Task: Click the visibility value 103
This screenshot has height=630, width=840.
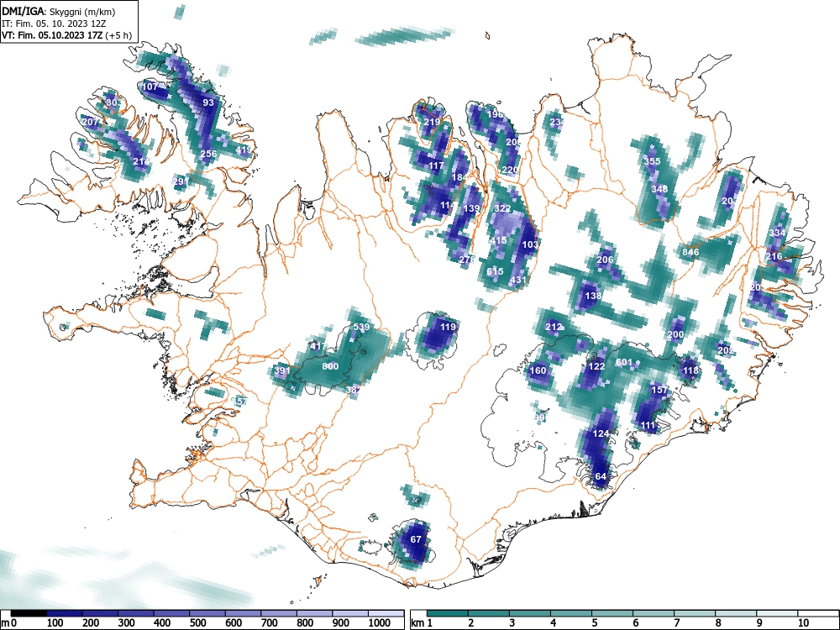Action: point(530,244)
